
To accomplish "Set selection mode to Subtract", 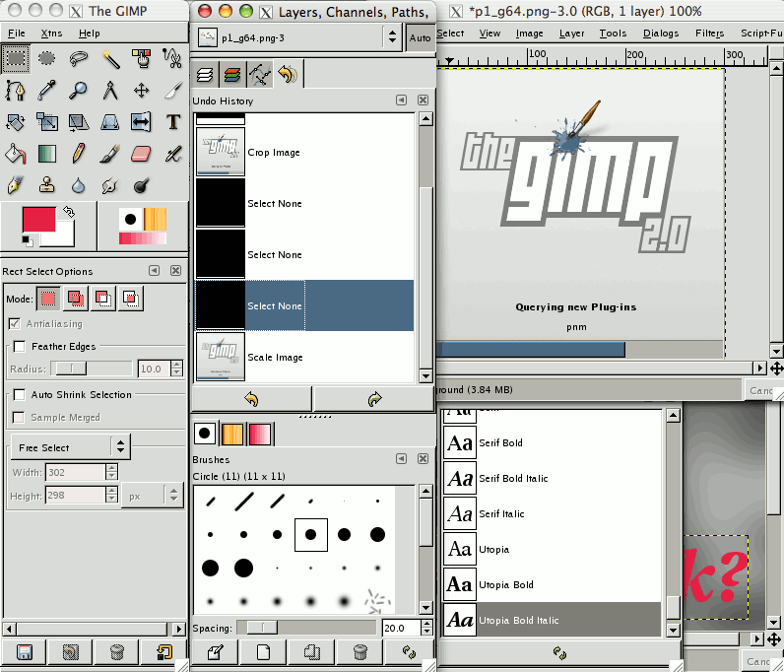I will point(103,299).
